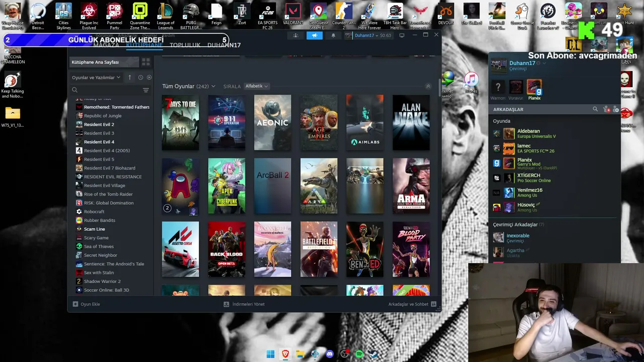Viewport: 644px width, 362px height.
Task: Open Spotify from the taskbar
Action: (359, 354)
